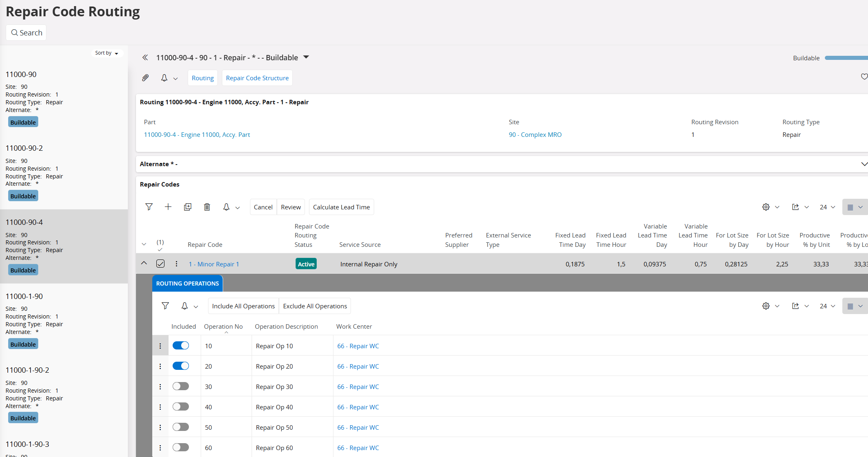
Task: Click Calculate Lead Time
Action: pyautogui.click(x=341, y=207)
